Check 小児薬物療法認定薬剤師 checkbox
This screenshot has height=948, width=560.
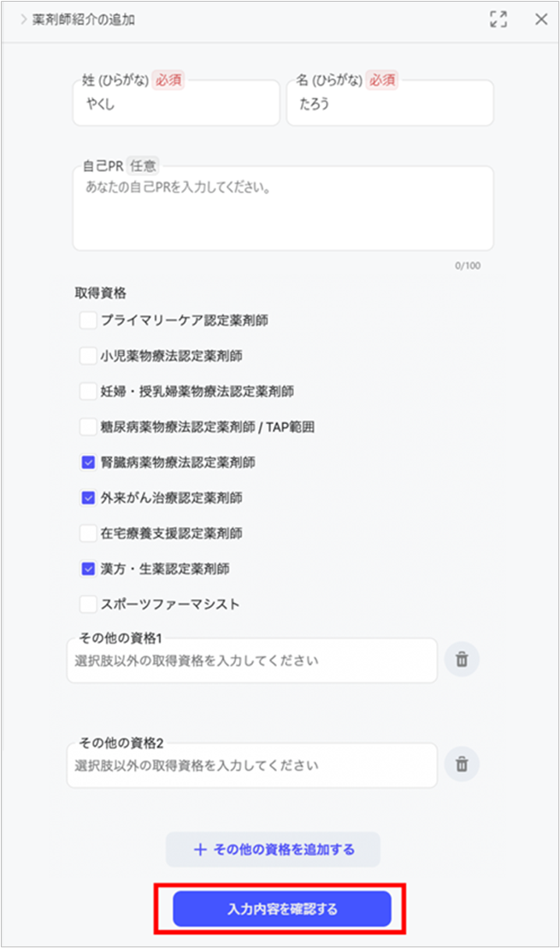point(88,356)
